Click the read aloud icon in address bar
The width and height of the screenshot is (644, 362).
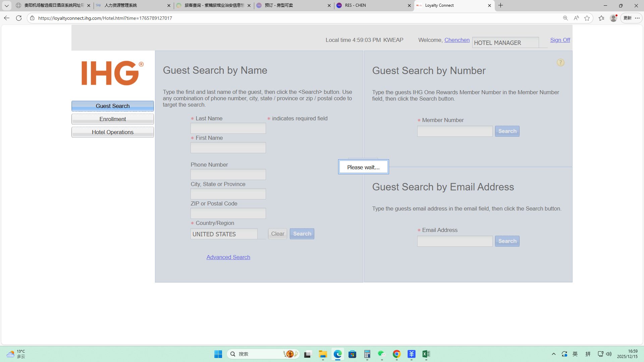[576, 18]
